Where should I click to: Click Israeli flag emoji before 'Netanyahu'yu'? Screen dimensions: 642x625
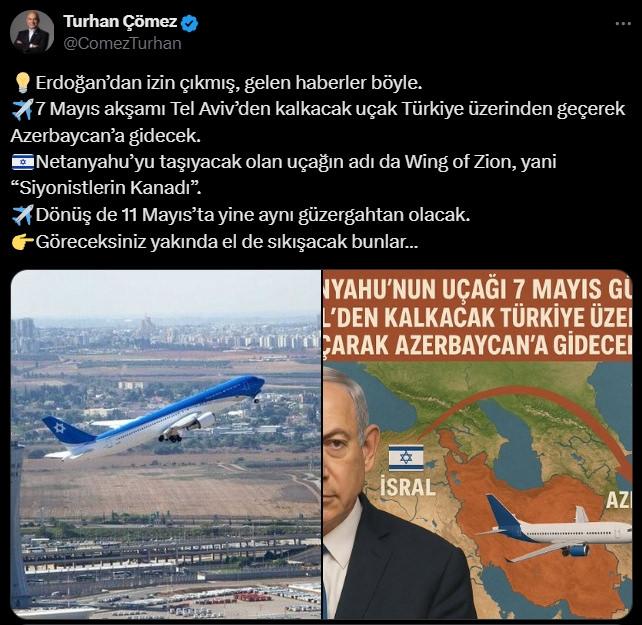[x=23, y=162]
